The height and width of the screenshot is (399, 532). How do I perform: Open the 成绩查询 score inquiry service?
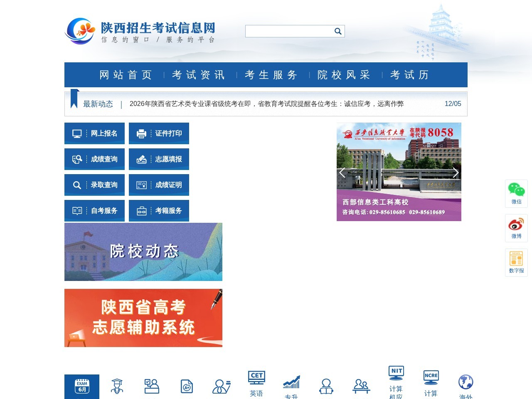coord(94,159)
